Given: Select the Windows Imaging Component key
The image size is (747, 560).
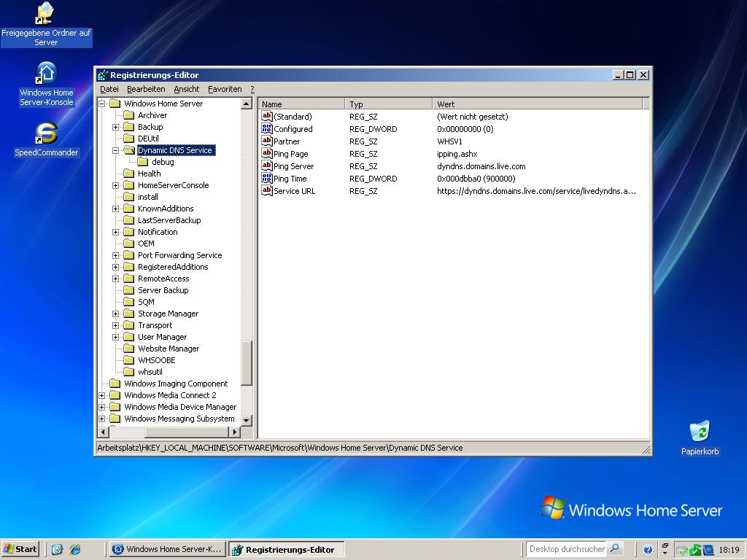Looking at the screenshot, I should pyautogui.click(x=176, y=384).
